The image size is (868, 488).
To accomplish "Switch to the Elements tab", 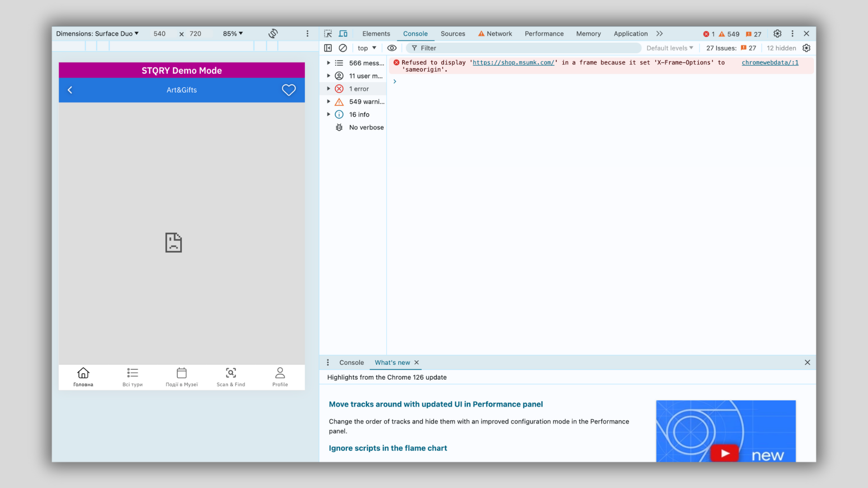I will (x=376, y=33).
